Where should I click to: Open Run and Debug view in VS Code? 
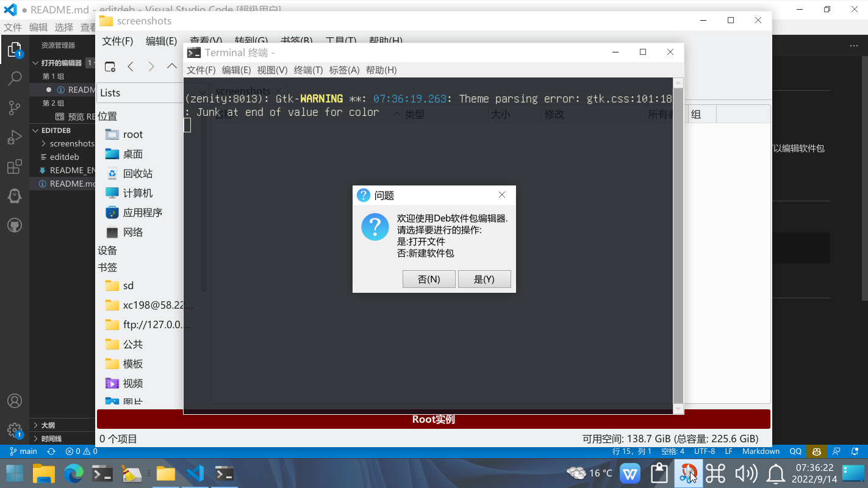point(15,137)
